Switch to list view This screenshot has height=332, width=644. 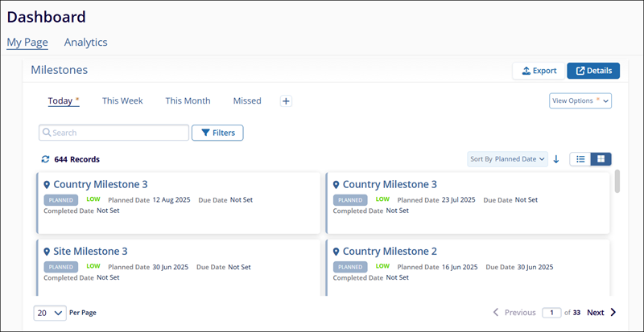pyautogui.click(x=580, y=159)
